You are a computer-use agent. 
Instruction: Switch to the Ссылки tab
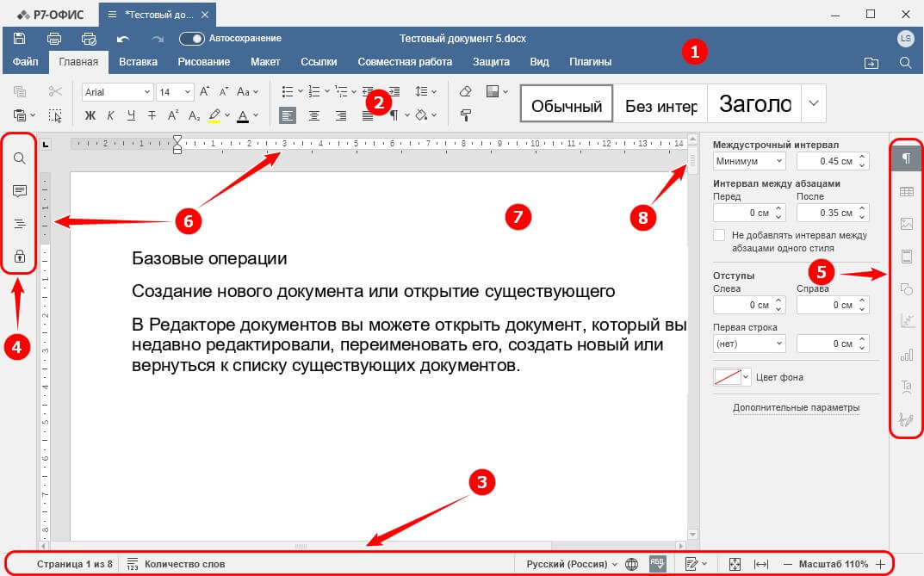319,62
